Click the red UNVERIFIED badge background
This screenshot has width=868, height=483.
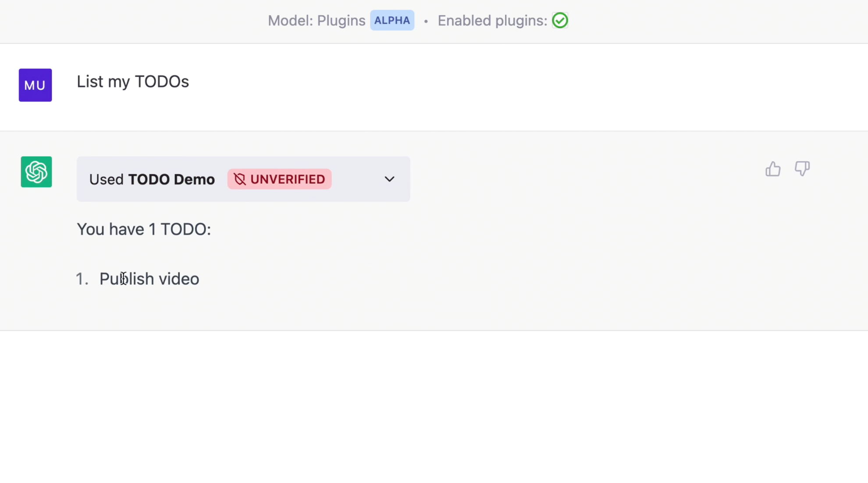coord(279,179)
